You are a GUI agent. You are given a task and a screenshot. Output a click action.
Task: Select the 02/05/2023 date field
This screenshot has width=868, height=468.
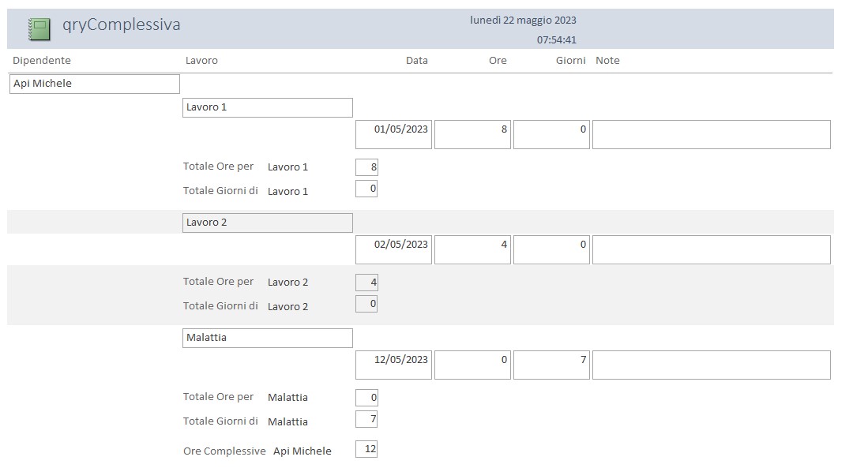[x=393, y=249]
